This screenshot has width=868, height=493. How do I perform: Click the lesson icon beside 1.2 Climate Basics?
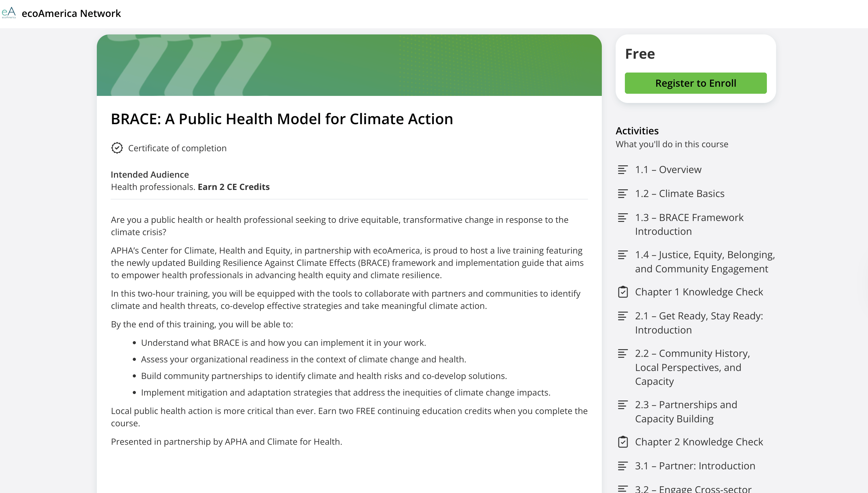(622, 194)
